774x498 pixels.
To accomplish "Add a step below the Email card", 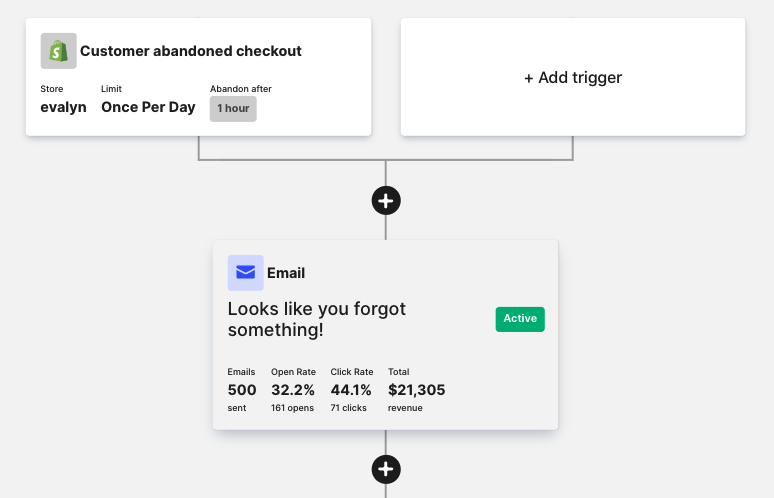I will tap(386, 468).
